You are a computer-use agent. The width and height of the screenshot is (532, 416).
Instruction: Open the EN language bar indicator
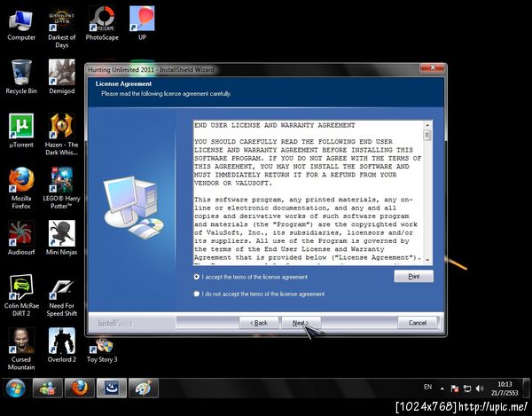(427, 387)
